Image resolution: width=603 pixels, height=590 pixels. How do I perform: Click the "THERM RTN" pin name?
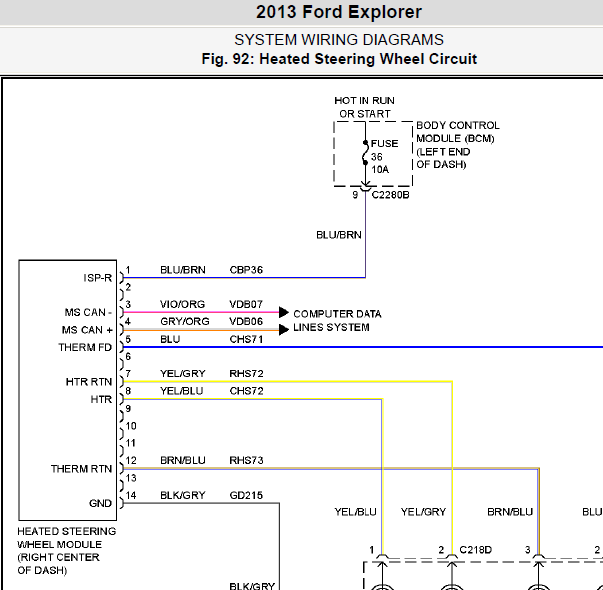[x=82, y=469]
